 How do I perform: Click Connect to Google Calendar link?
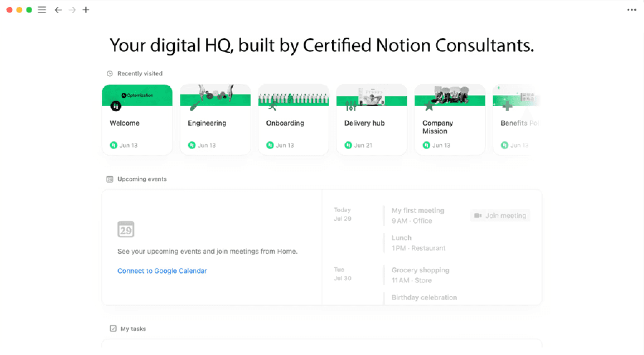pyautogui.click(x=162, y=271)
